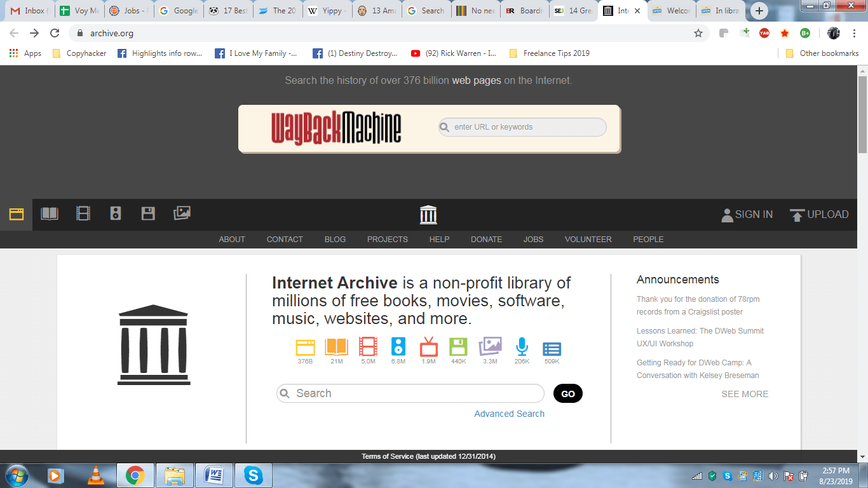Click the main Search input field
The image size is (868, 488).
(x=410, y=393)
